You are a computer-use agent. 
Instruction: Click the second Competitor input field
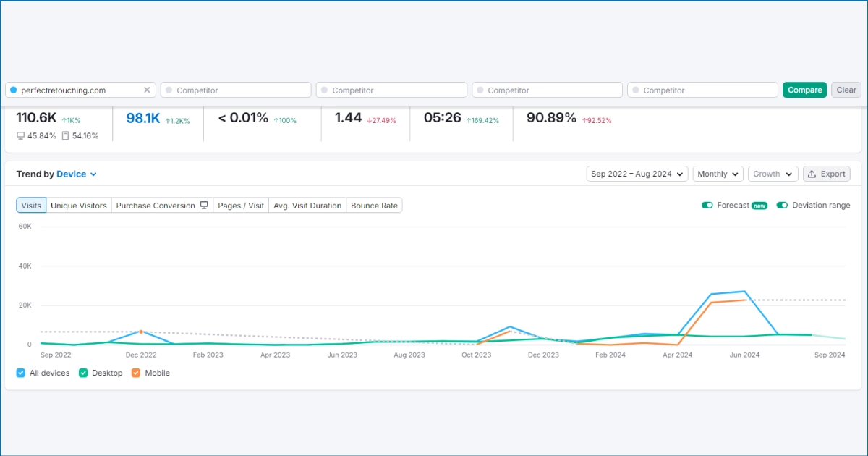click(x=391, y=90)
